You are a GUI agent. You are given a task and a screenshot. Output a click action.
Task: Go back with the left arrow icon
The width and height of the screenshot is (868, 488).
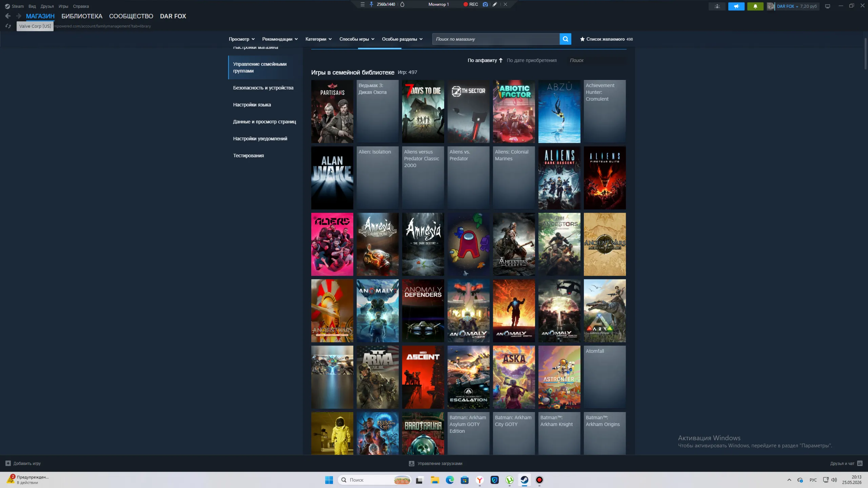pos(8,16)
